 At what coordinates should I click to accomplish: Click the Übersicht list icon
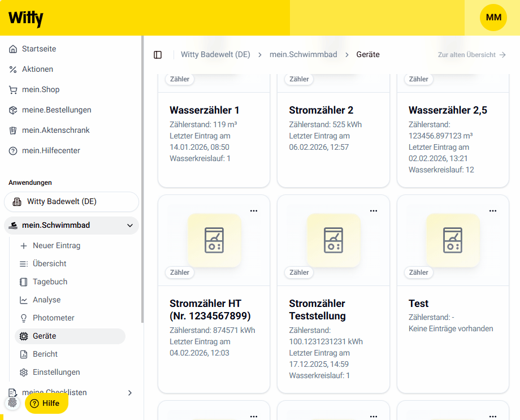point(24,264)
